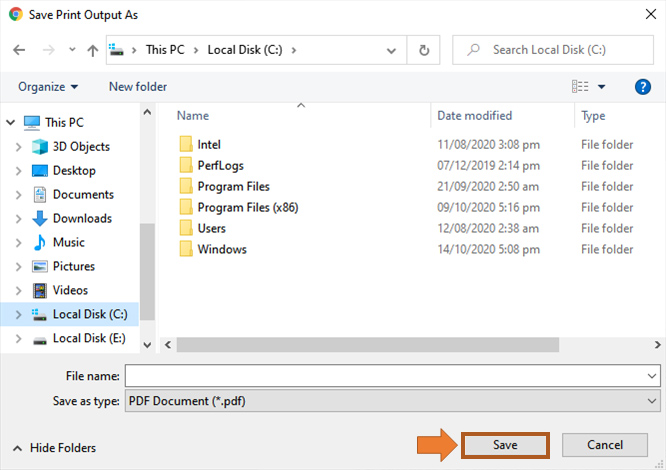Click date 14/10/2020 5:08 pm cell

[488, 249]
